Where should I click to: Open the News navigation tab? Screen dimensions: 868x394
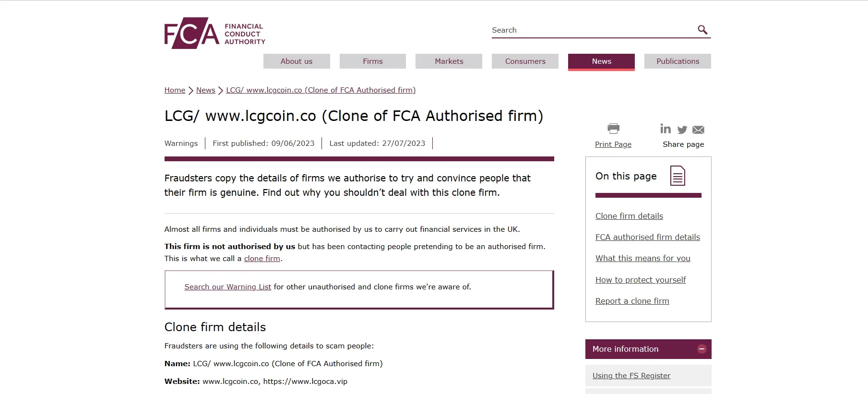(x=601, y=61)
